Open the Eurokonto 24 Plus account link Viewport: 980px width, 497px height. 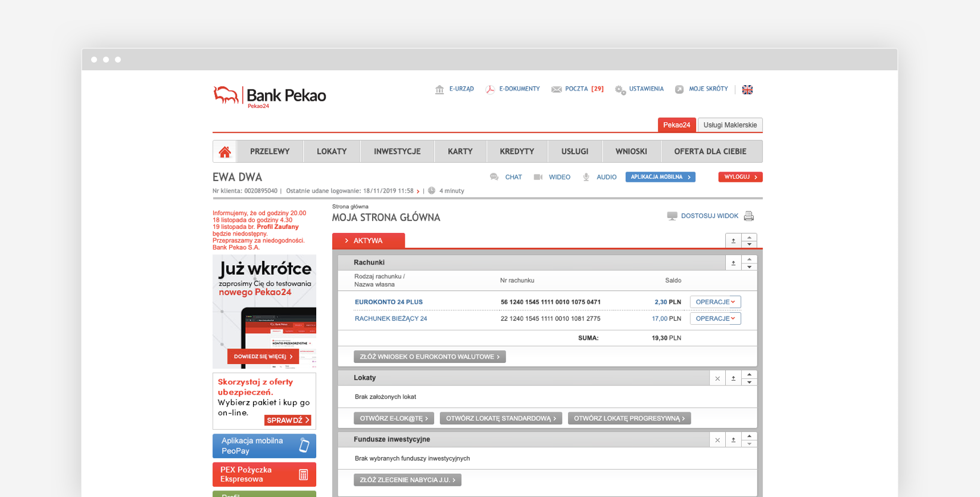388,302
